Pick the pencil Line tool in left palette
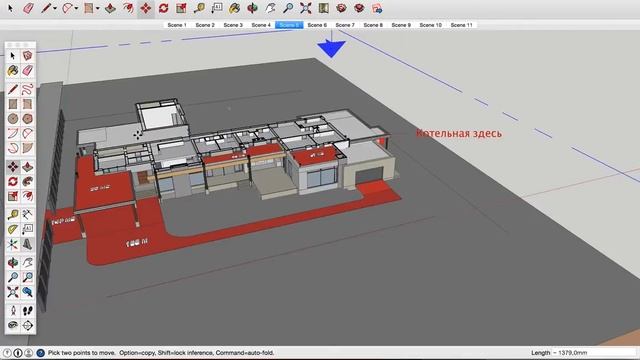 13,89
